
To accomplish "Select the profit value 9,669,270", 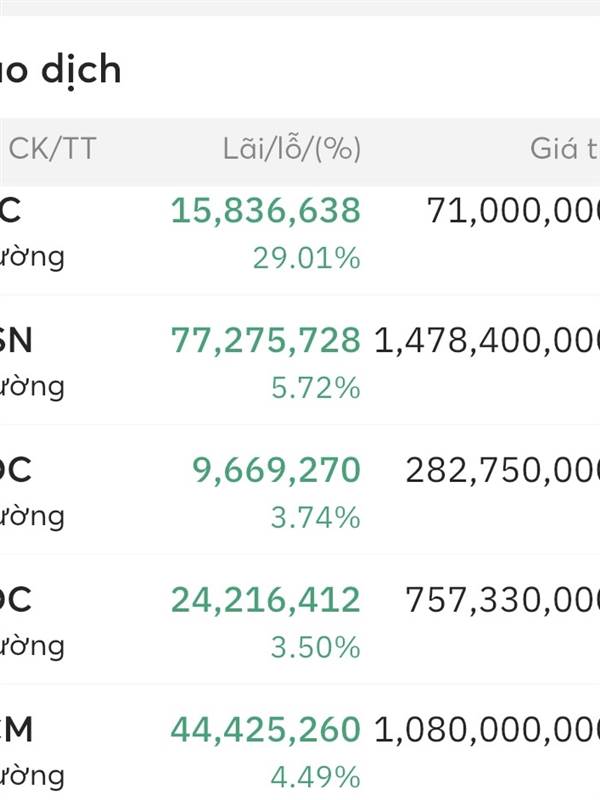I will pos(275,470).
